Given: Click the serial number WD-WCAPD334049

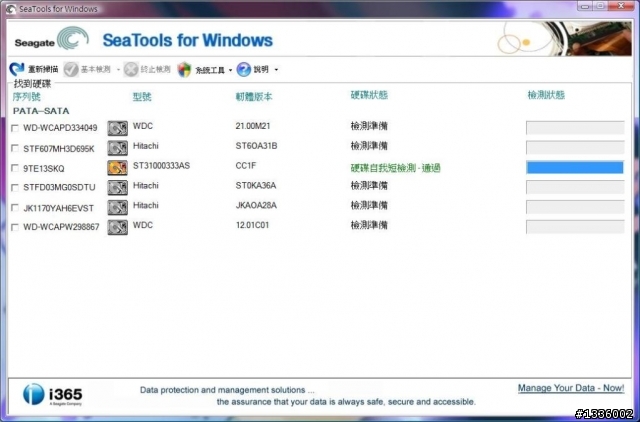Looking at the screenshot, I should click(x=60, y=128).
